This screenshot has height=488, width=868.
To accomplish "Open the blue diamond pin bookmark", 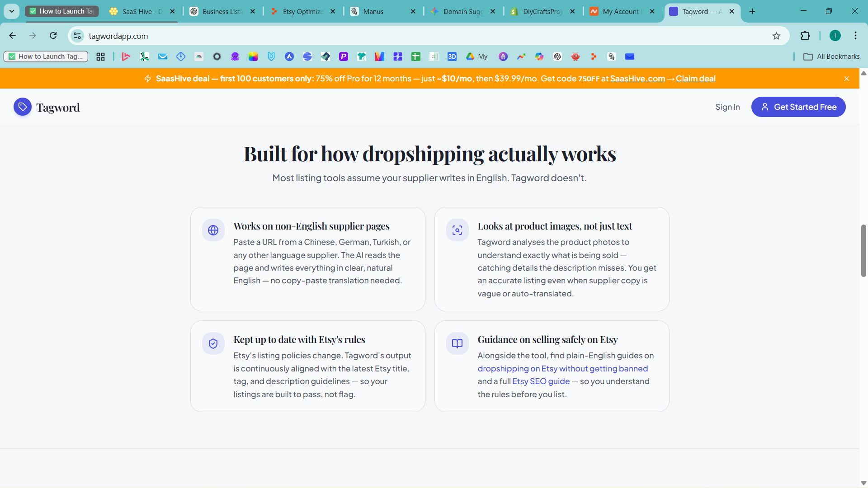I will pos(181,56).
